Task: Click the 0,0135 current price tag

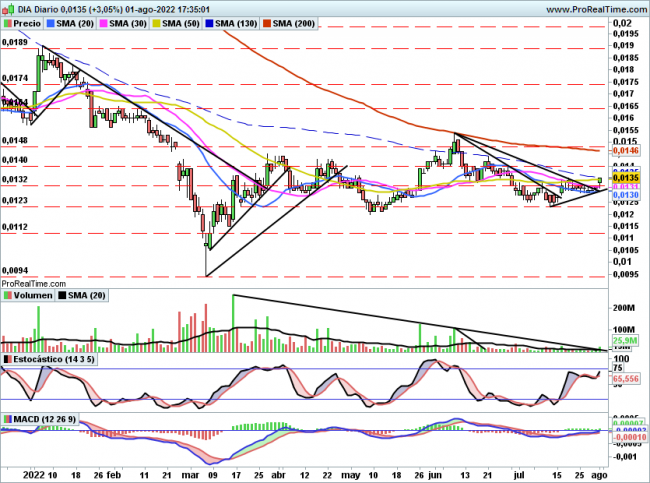Action: [x=625, y=177]
